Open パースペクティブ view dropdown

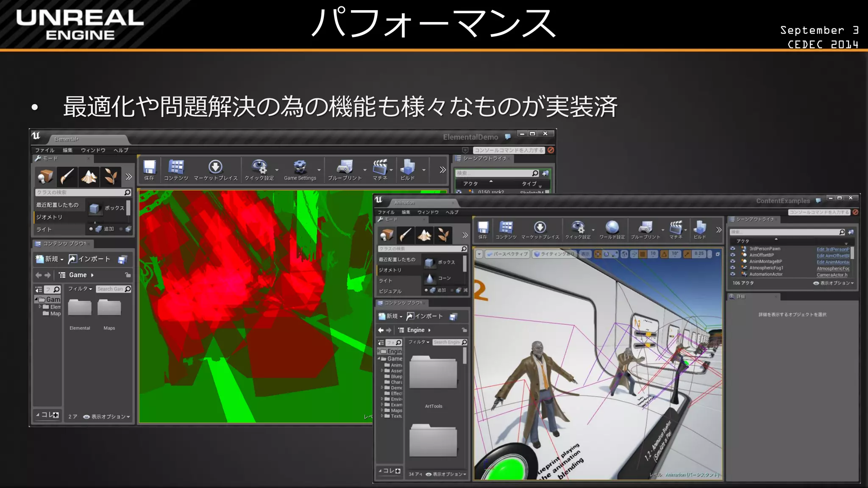(507, 254)
